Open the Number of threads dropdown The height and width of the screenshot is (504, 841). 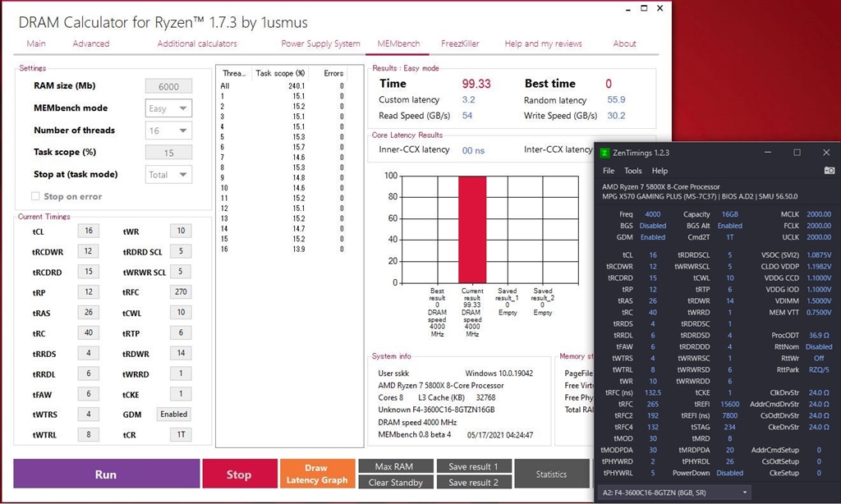tap(168, 131)
